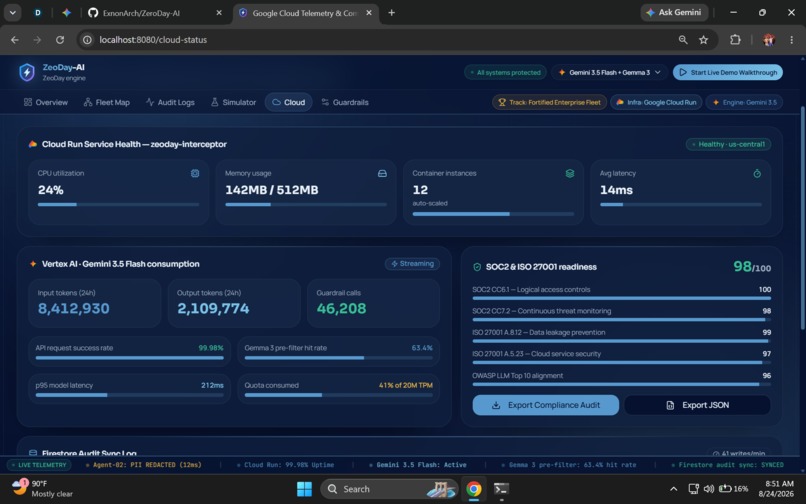The width and height of the screenshot is (806, 504).
Task: Click the page vertical scrollbar
Action: click(x=803, y=218)
